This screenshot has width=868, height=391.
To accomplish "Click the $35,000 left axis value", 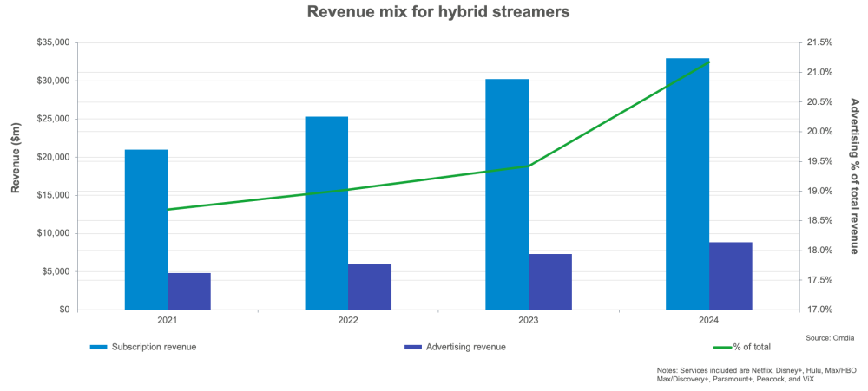I will (53, 42).
